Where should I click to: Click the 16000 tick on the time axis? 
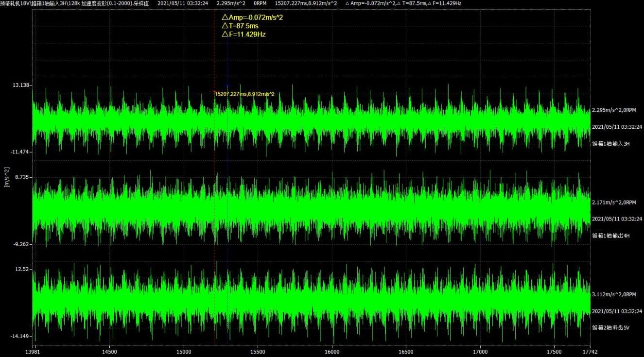coord(332,351)
